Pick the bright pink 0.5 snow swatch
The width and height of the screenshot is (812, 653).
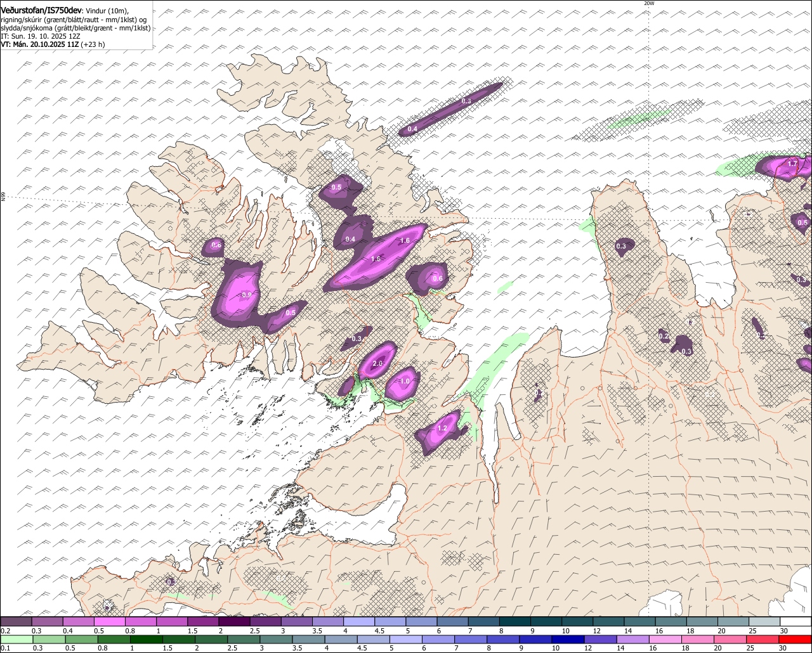[109, 621]
